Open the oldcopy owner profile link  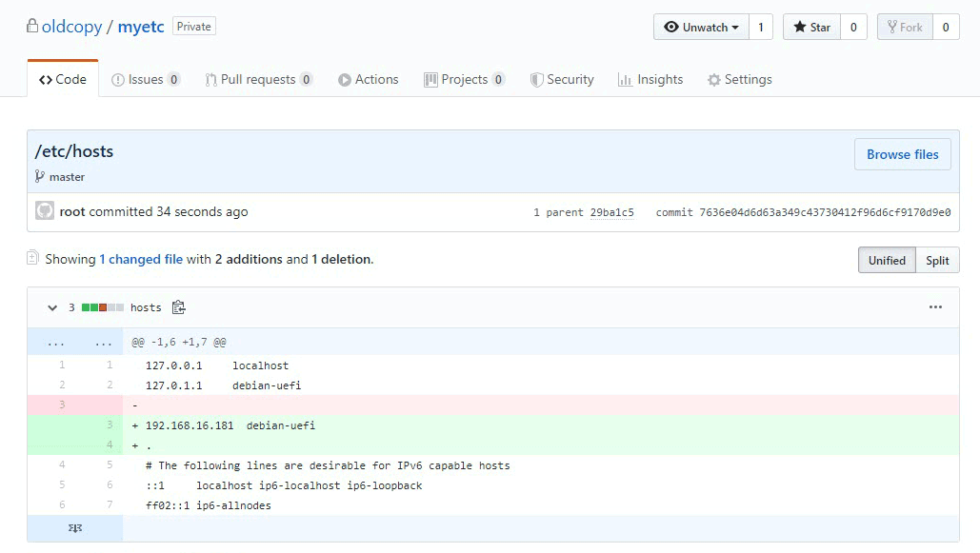pyautogui.click(x=71, y=27)
